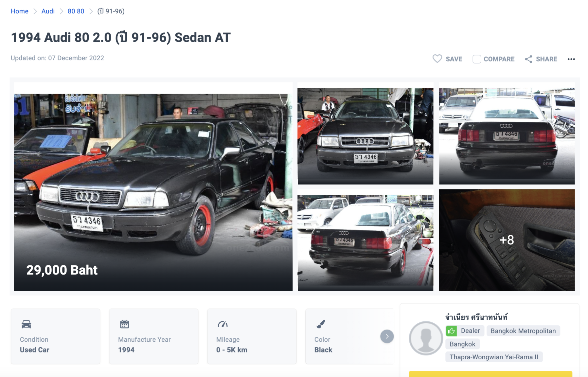The image size is (588, 377).
Task: Select the Thapra-Wongwian Yai-Rama II tag
Action: [494, 357]
